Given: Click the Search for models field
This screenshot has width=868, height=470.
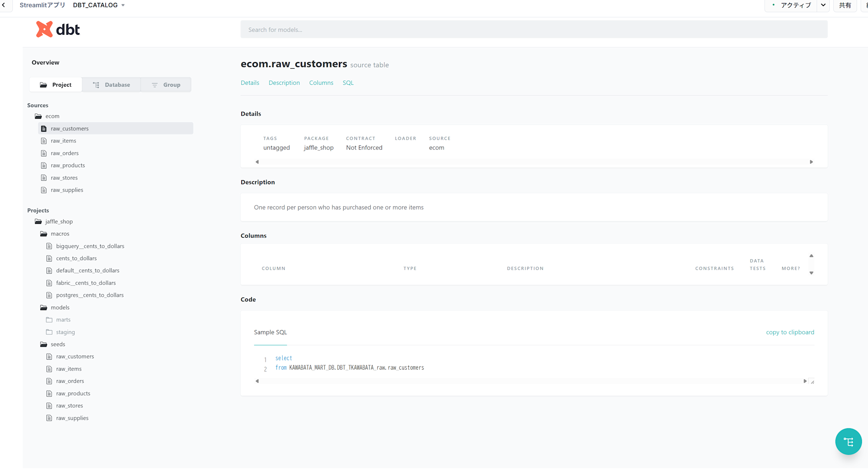Looking at the screenshot, I should point(534,30).
